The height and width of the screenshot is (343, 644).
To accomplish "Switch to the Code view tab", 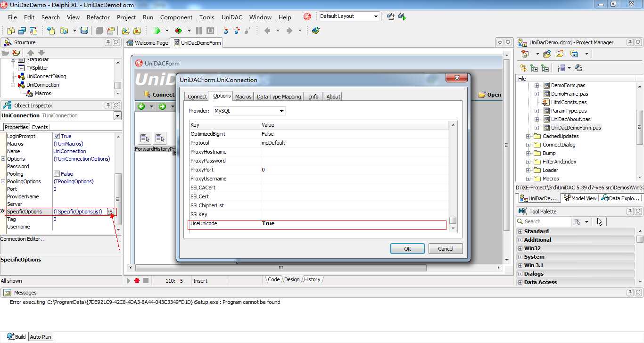I will tap(273, 279).
